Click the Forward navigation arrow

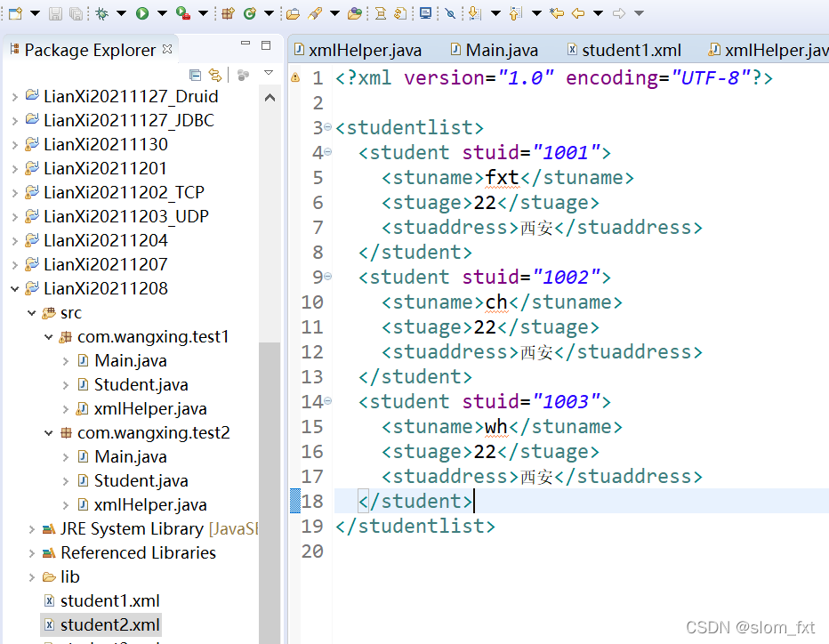tap(619, 13)
